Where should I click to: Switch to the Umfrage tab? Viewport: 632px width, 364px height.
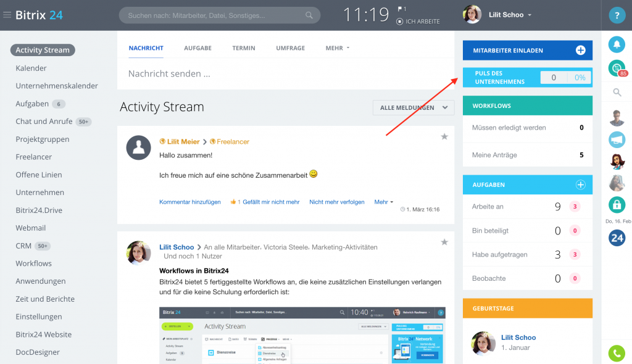[290, 48]
